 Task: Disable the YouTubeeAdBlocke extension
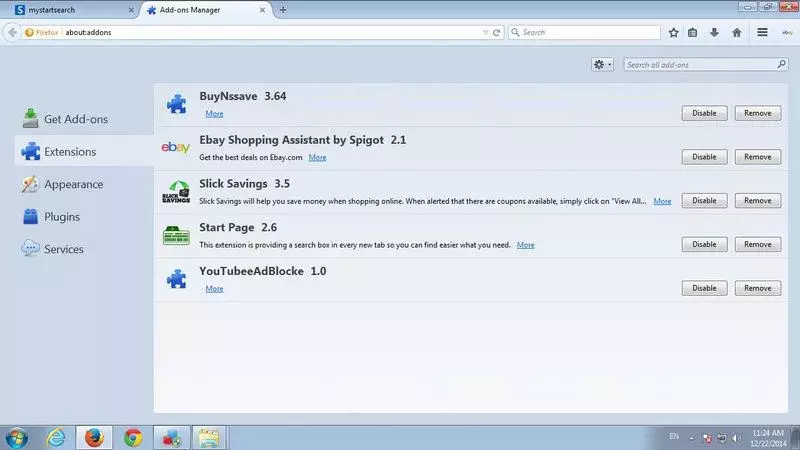[704, 288]
